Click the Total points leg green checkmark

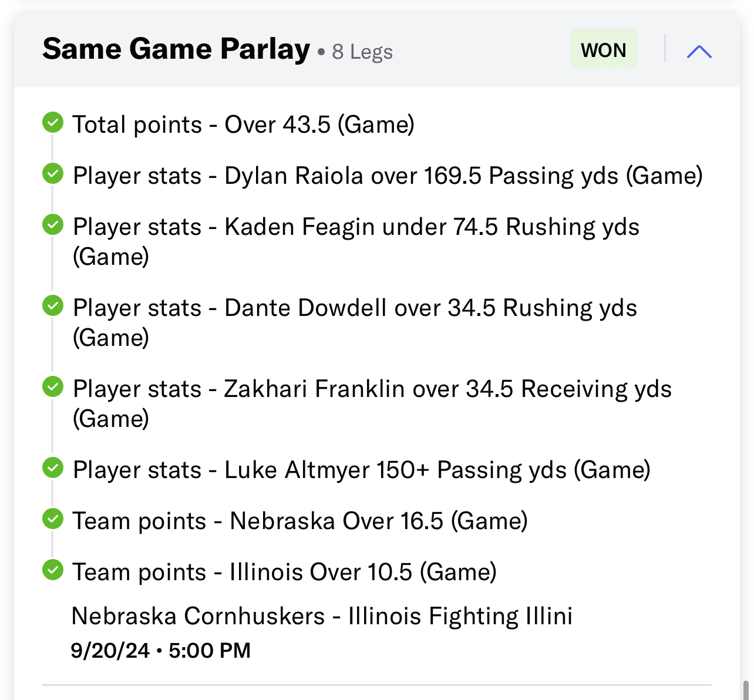(x=53, y=123)
